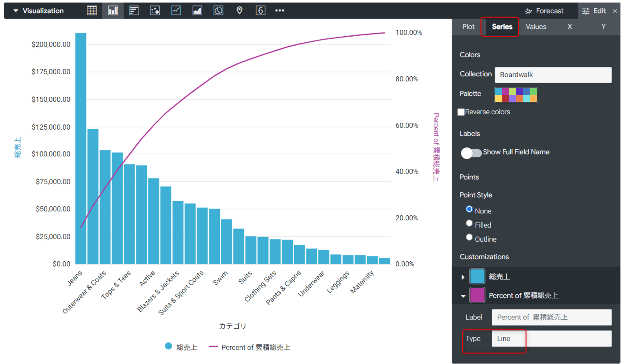The image size is (626, 364).
Task: Select the Pie chart visualization icon
Action: click(218, 11)
